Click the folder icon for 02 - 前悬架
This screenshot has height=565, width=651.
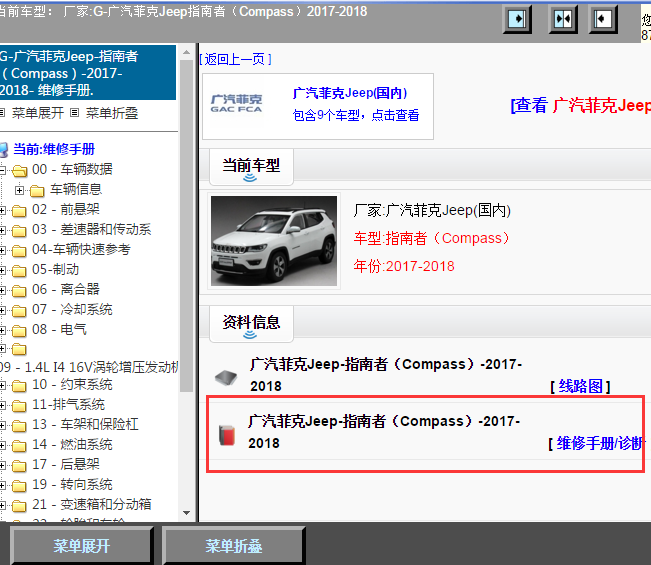tap(19, 210)
